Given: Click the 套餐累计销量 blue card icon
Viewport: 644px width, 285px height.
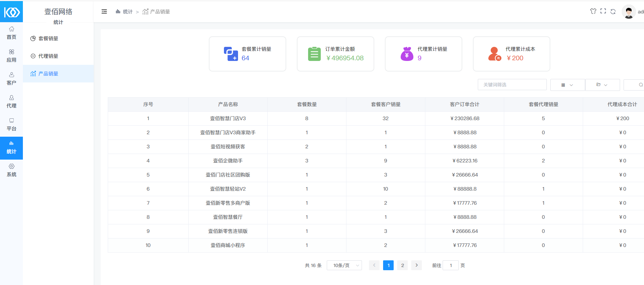Looking at the screenshot, I should pos(231,54).
